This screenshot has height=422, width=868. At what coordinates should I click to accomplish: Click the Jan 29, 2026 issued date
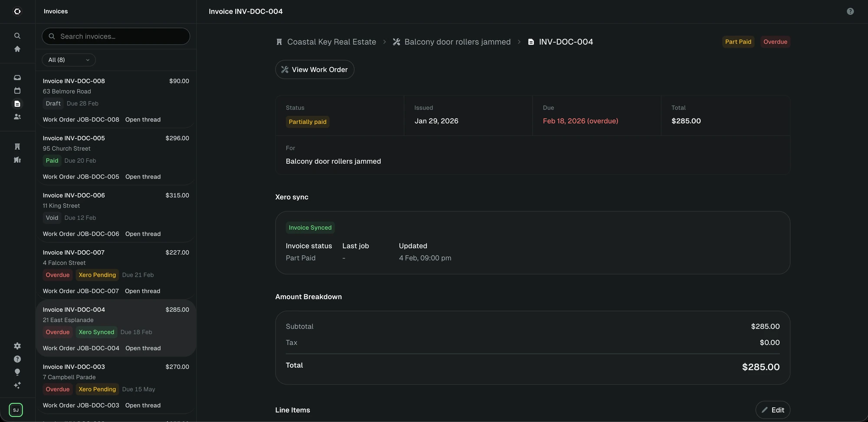[436, 121]
